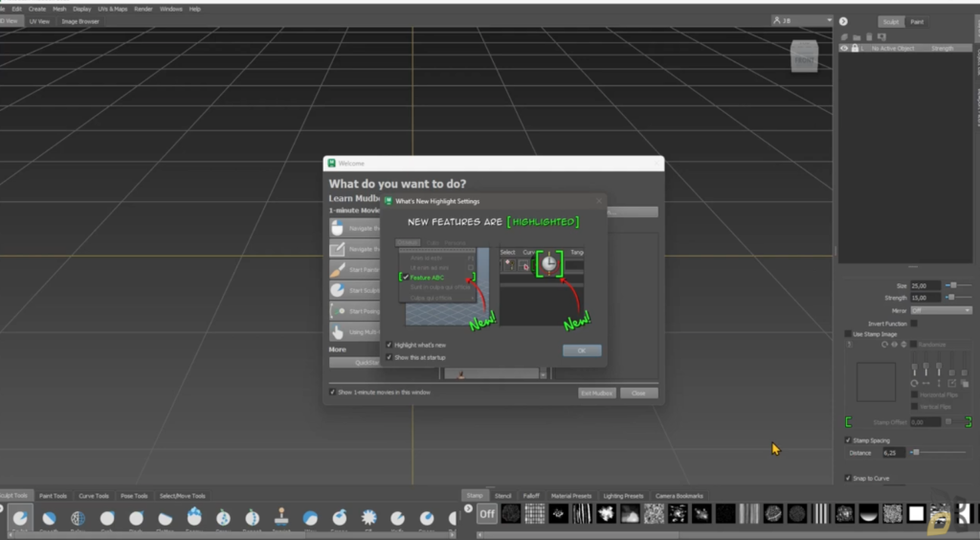Viewport: 980px width, 540px height.
Task: Select the Imprint stamp tool
Action: (281, 517)
